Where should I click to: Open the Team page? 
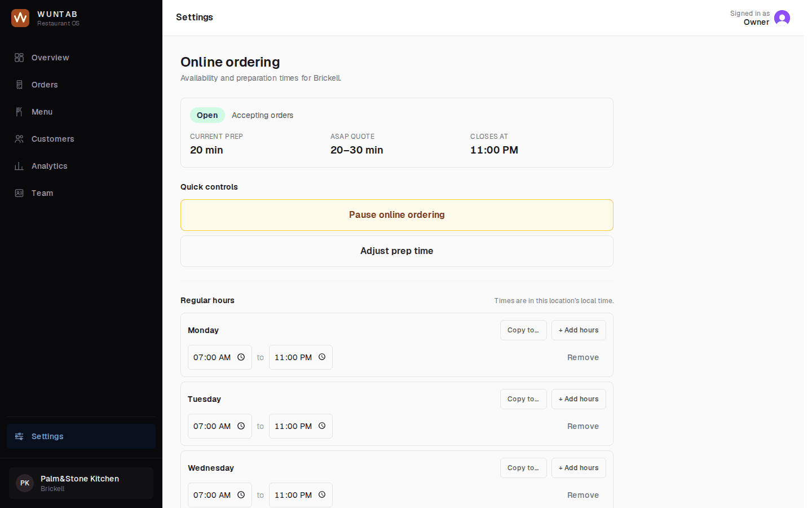81,193
